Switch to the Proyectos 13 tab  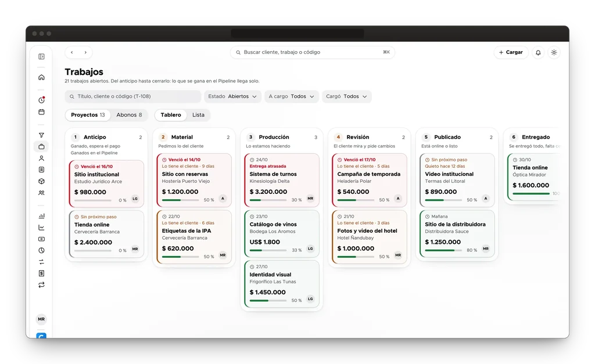[88, 115]
